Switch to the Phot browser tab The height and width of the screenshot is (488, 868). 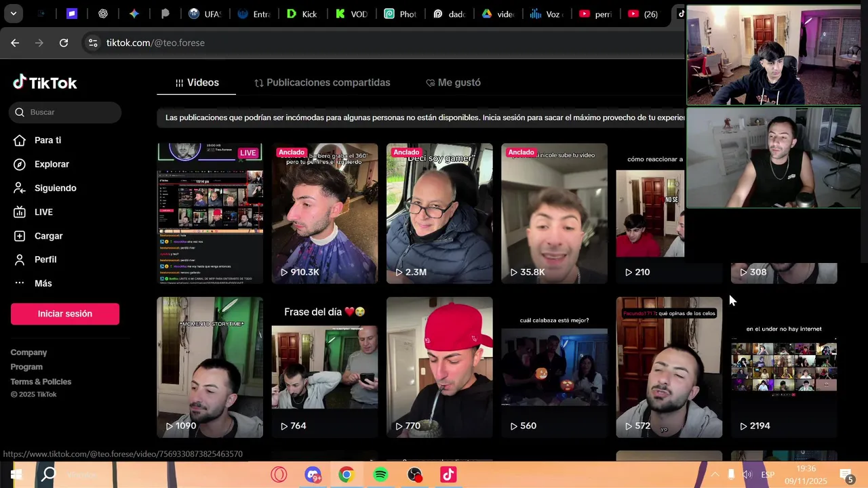(x=400, y=14)
